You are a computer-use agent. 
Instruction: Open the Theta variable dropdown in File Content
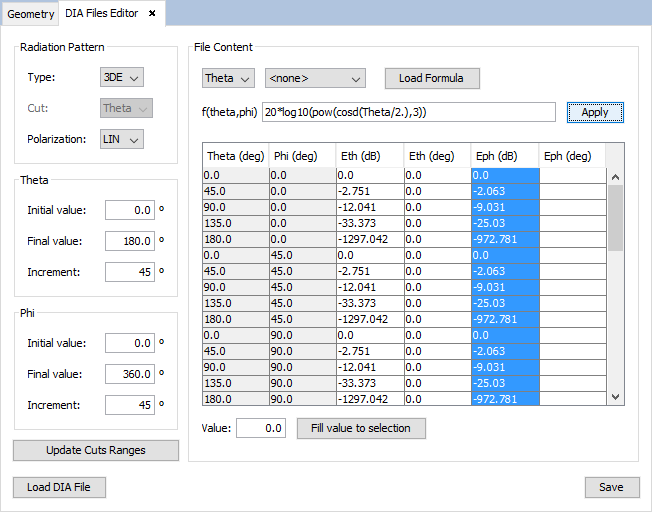point(228,78)
